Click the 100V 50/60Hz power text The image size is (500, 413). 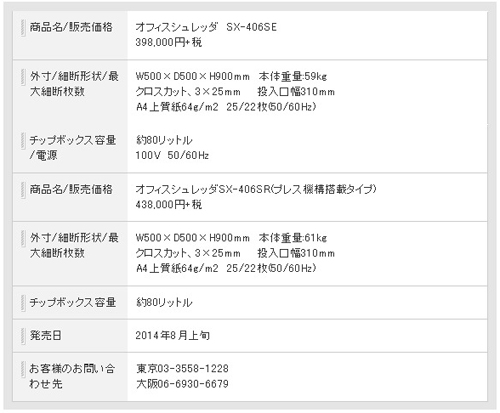pos(172,155)
